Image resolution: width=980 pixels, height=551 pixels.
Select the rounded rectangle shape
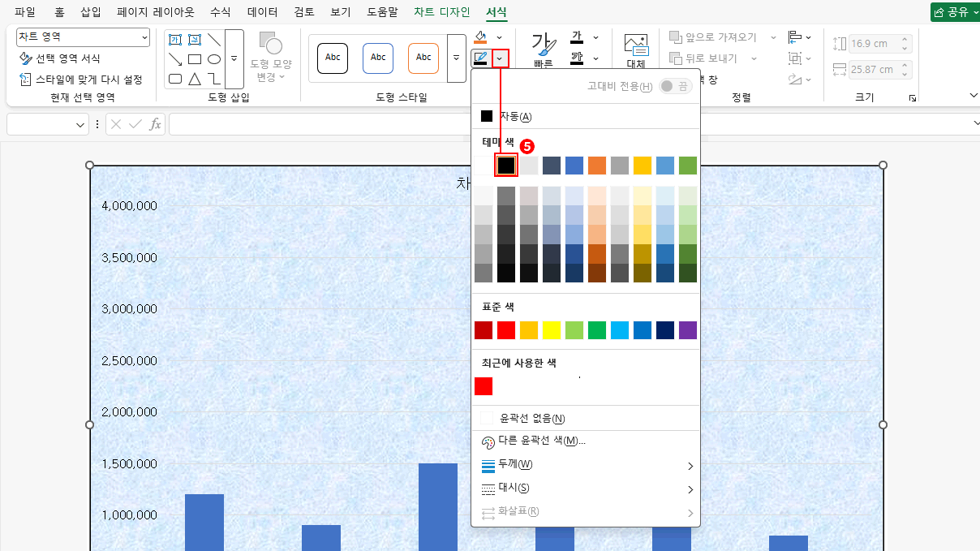click(x=174, y=79)
